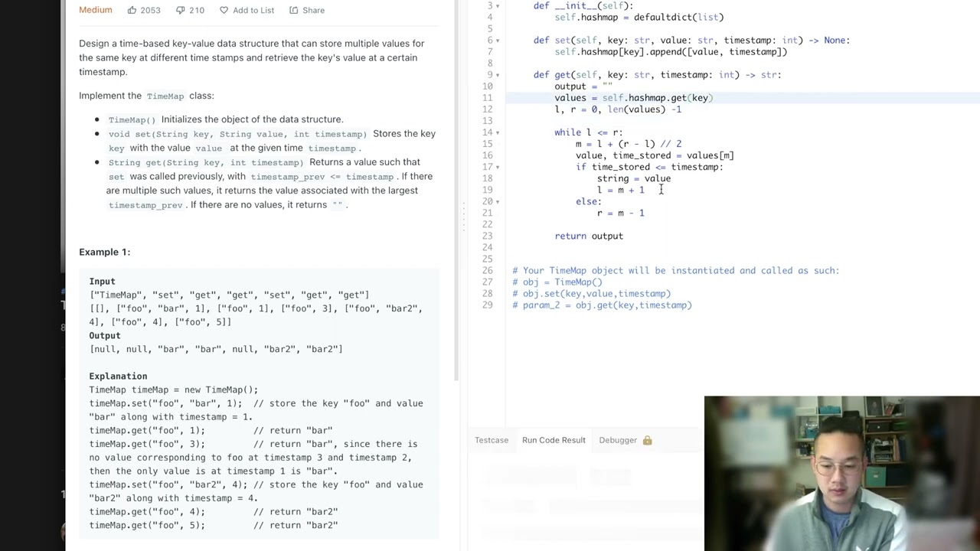Viewport: 980px width, 551px height.
Task: Click the 'return output' code line
Action: (x=589, y=236)
